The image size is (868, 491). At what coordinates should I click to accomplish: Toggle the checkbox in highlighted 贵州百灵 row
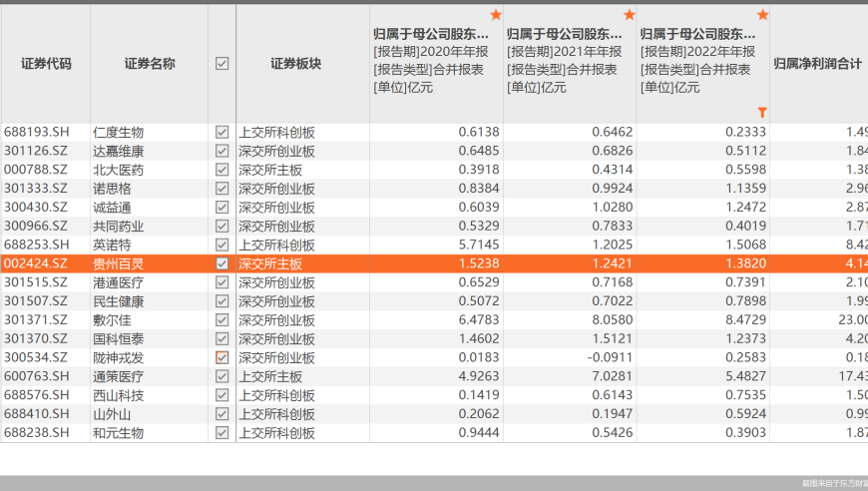tap(221, 263)
